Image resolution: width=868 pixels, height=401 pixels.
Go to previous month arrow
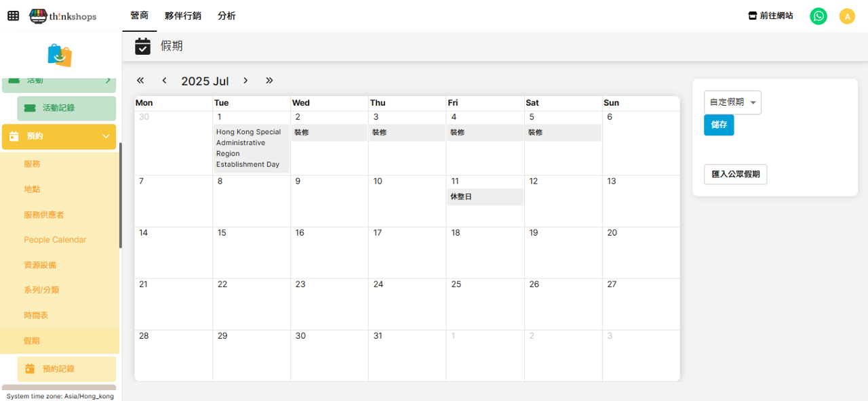[164, 81]
